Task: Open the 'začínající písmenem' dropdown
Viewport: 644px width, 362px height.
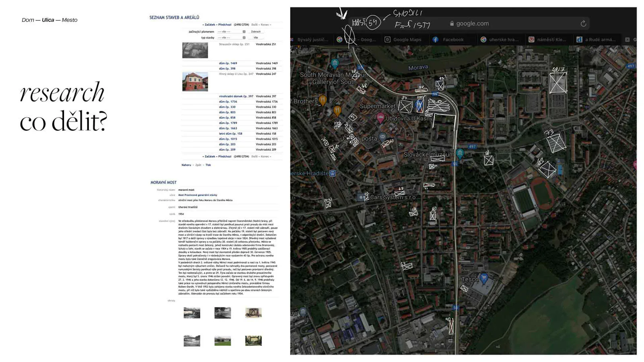Action: (x=231, y=31)
